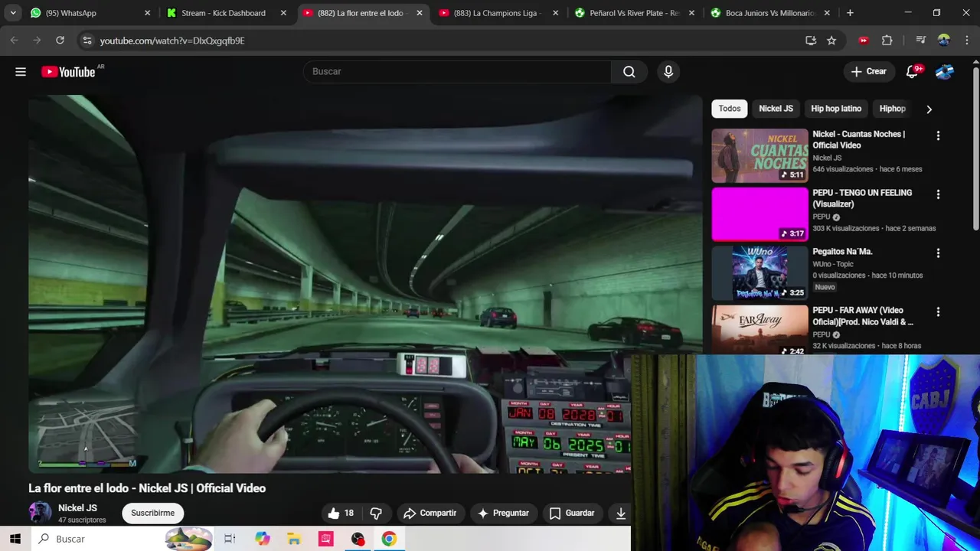Viewport: 980px width, 551px height.
Task: Select the Todos filter chip
Action: point(730,109)
